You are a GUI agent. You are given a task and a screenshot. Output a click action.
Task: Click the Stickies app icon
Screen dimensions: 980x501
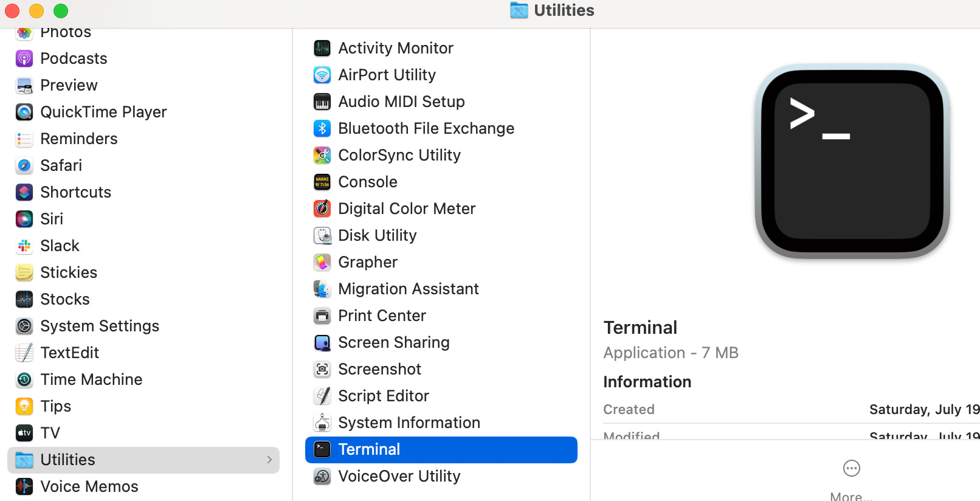[x=24, y=272]
